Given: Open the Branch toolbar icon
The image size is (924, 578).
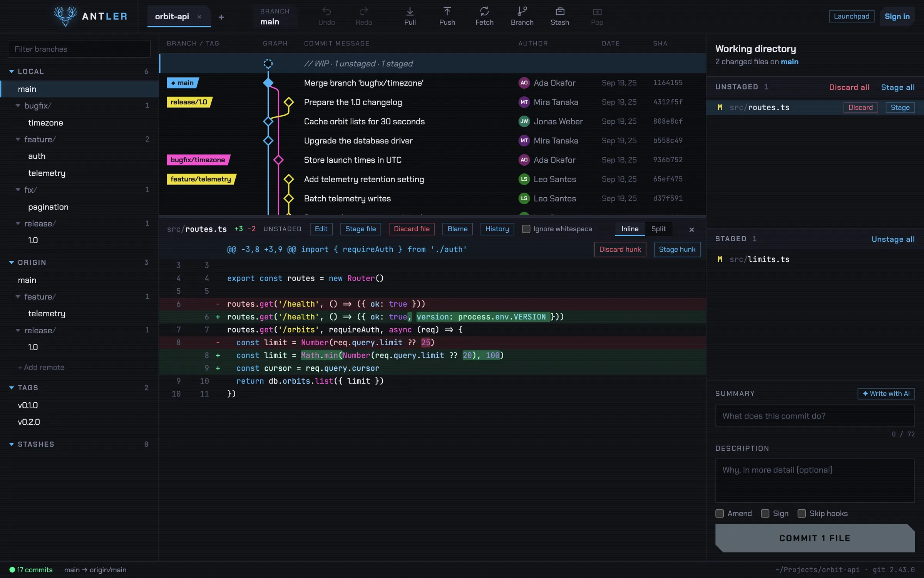Looking at the screenshot, I should coord(522,16).
